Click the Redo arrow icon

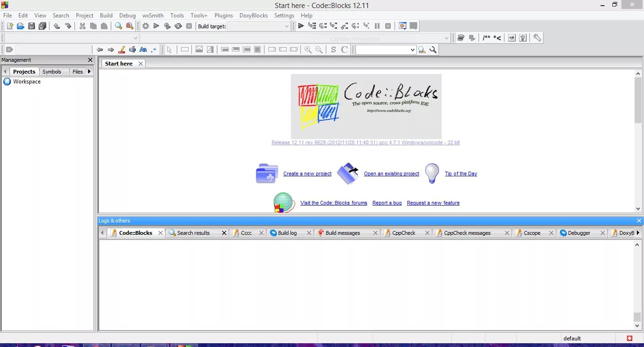[x=68, y=26]
